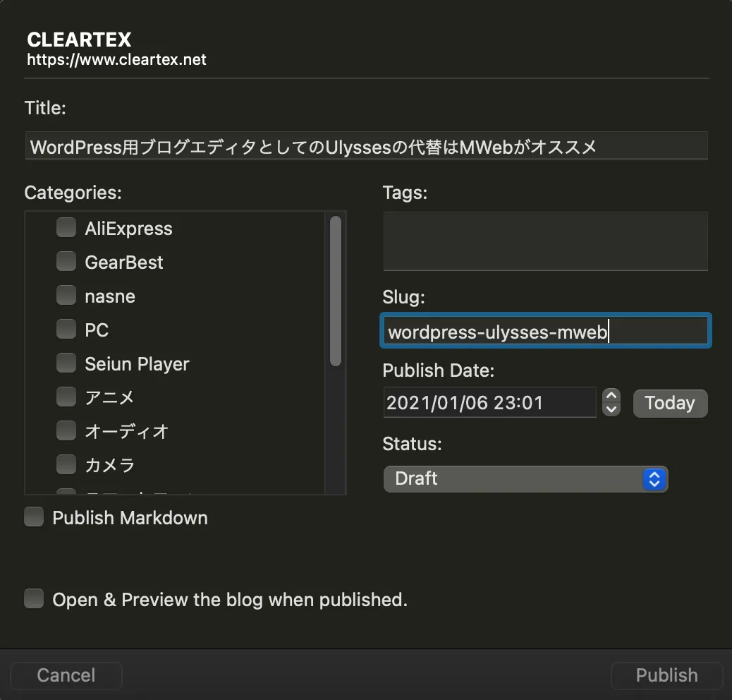Check the PC category checkbox
The image size is (732, 700).
tap(66, 329)
